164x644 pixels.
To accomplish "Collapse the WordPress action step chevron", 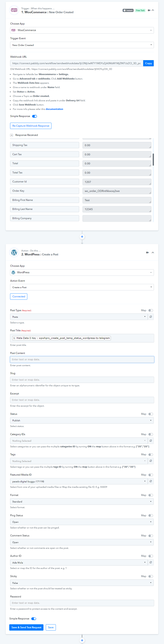I will pyautogui.click(x=153, y=252).
